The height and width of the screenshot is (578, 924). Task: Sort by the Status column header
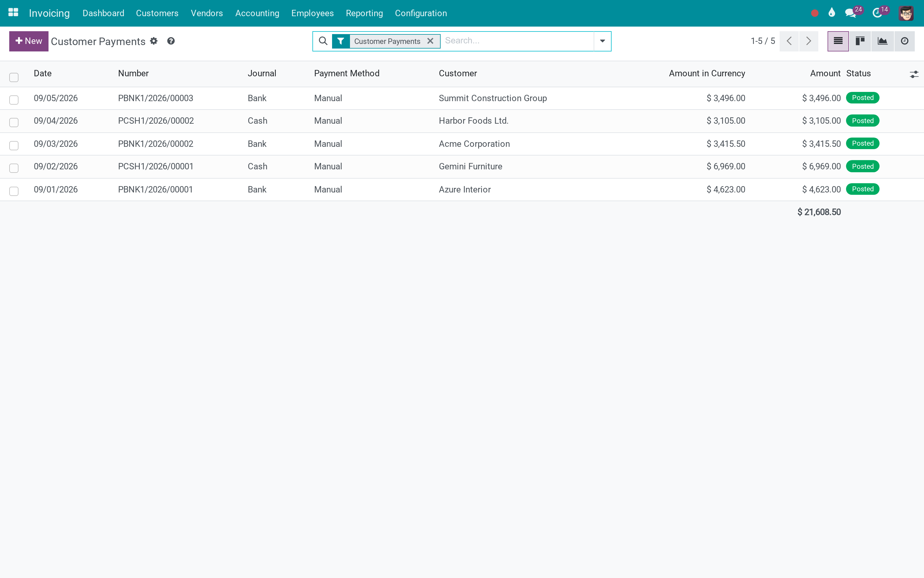click(858, 73)
